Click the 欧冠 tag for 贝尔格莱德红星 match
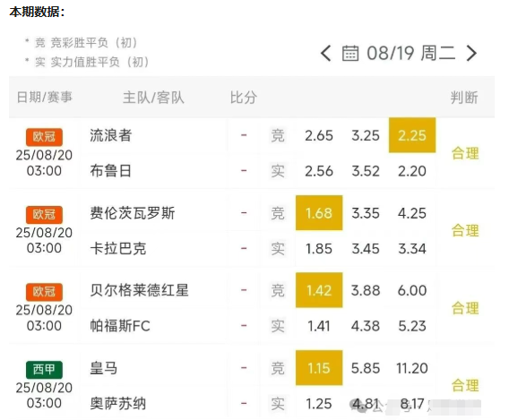Image resolution: width=509 pixels, height=420 pixels. pos(44,292)
